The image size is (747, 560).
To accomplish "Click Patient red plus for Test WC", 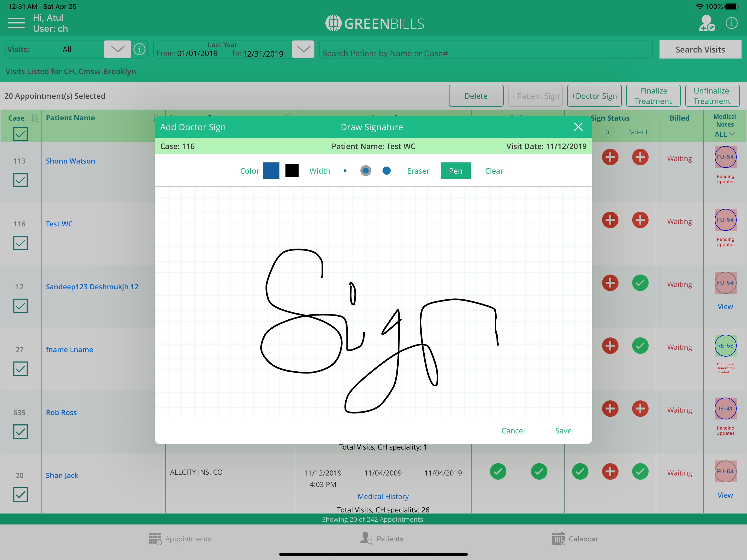I will [x=640, y=220].
